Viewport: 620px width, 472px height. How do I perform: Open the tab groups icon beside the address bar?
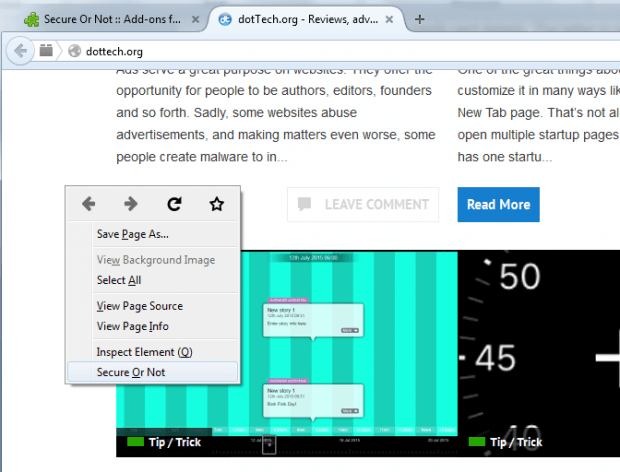click(46, 50)
